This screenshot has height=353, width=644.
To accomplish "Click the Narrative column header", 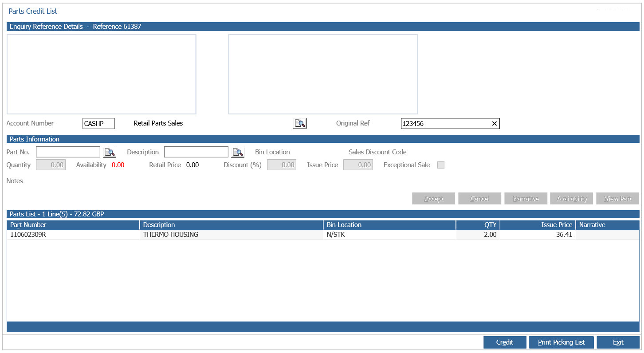I will tap(608, 225).
